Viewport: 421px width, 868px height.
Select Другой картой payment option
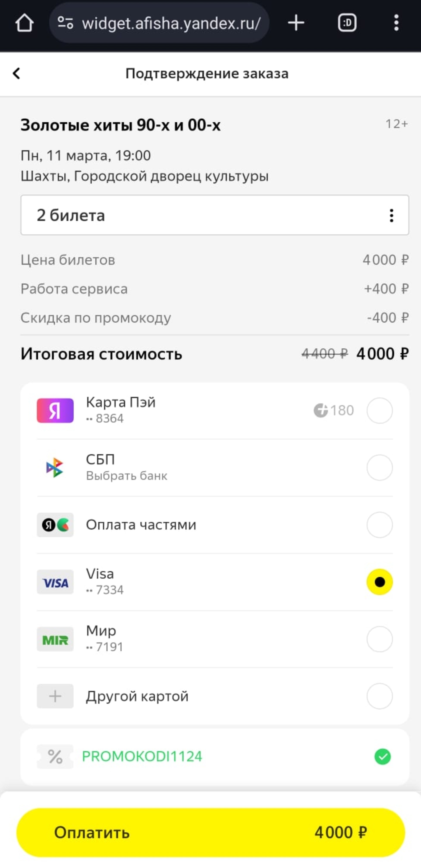379,696
